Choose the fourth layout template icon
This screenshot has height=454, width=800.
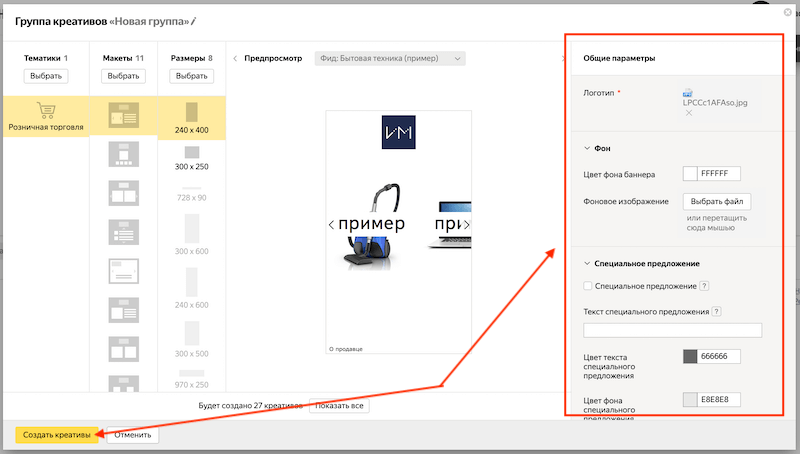coord(123,232)
